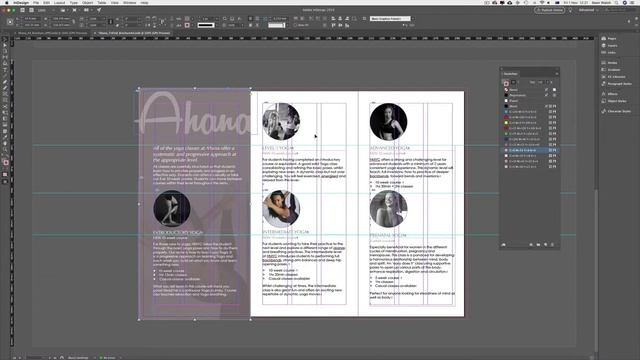
Task: Click the Ahana TriFold Brochure document tab
Action: [x=132, y=33]
